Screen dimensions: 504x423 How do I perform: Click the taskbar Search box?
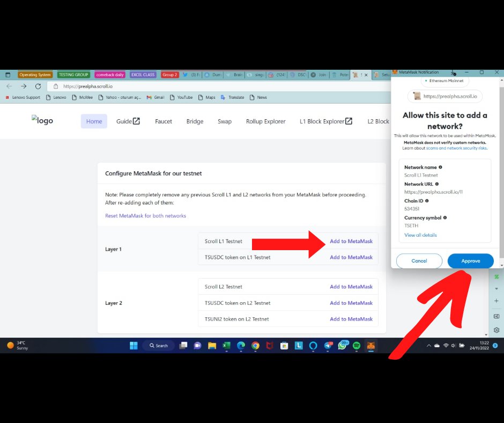coord(159,346)
